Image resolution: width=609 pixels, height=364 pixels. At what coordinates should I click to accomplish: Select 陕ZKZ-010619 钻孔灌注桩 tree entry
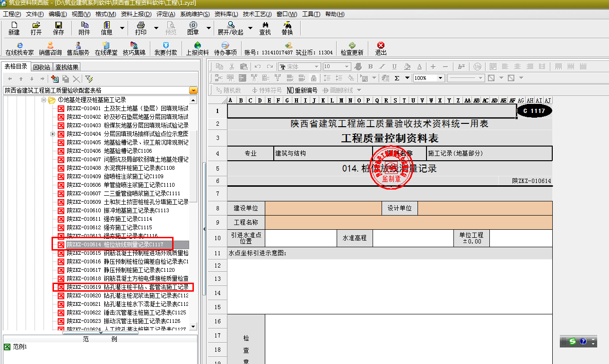(127, 287)
